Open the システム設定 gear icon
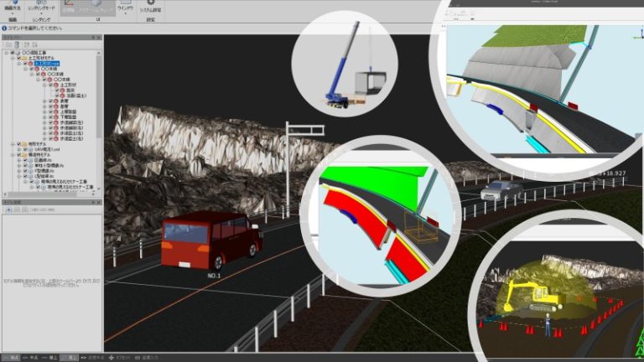This screenshot has height=362, width=644. point(150,6)
